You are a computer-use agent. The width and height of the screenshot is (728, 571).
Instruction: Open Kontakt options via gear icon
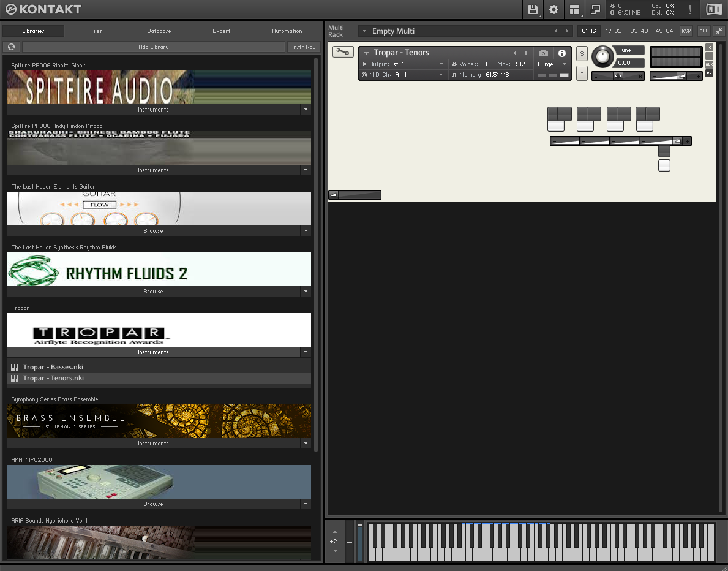pyautogui.click(x=554, y=9)
